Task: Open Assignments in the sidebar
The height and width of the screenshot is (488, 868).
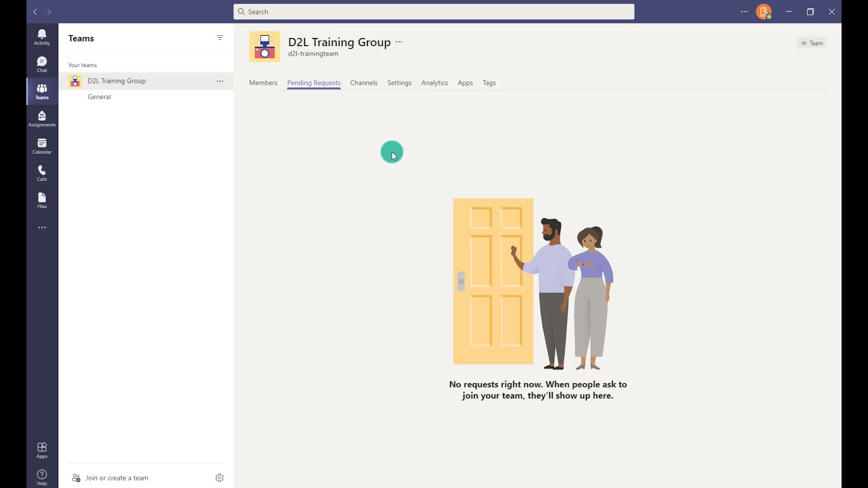Action: (42, 119)
